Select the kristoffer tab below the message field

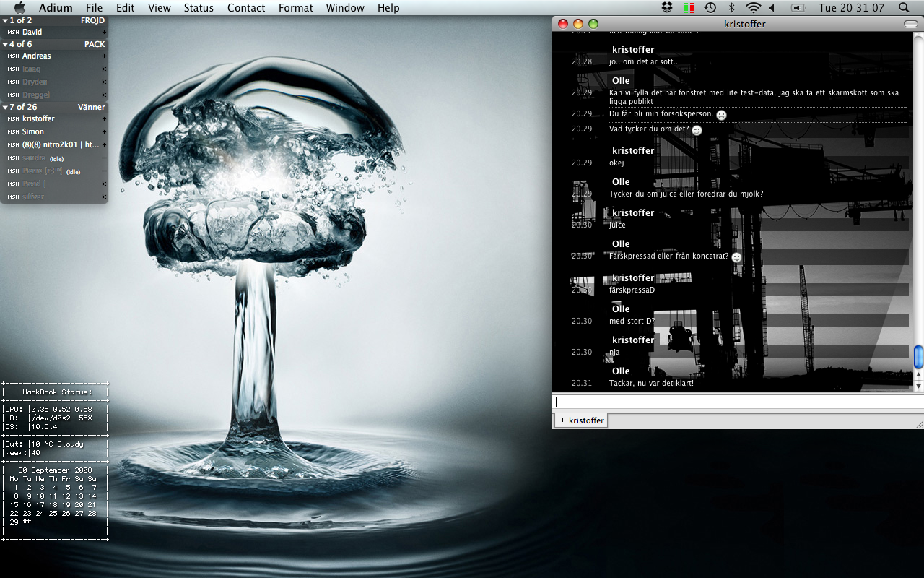582,420
